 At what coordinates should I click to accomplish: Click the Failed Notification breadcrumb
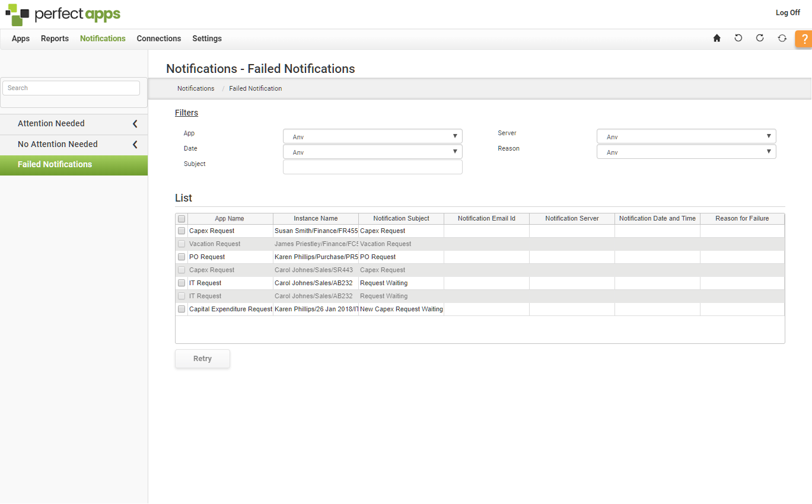[x=256, y=88]
